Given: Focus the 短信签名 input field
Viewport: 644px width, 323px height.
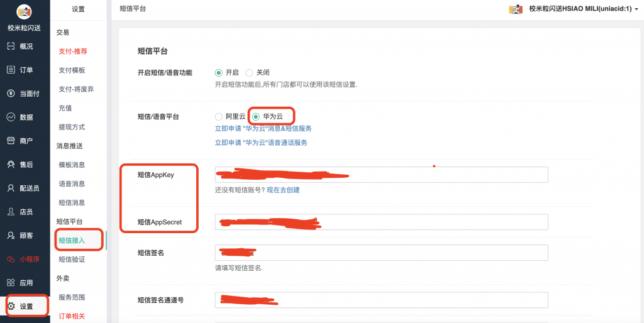Looking at the screenshot, I should coord(382,253).
